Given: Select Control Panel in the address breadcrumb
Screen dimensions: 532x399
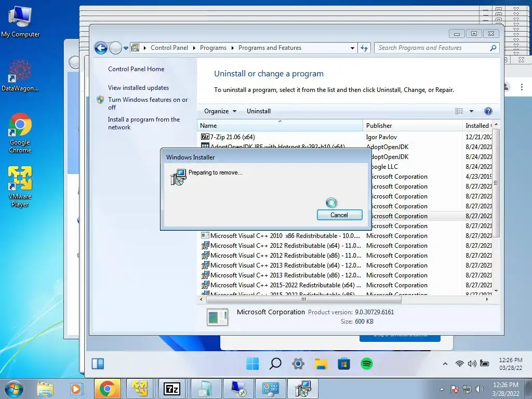Looking at the screenshot, I should pos(169,48).
